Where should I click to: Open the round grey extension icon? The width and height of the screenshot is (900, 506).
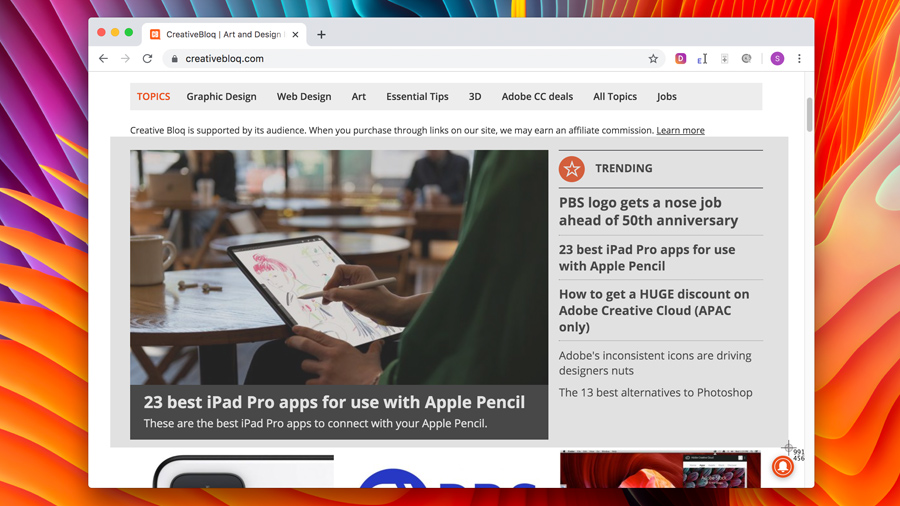(746, 59)
